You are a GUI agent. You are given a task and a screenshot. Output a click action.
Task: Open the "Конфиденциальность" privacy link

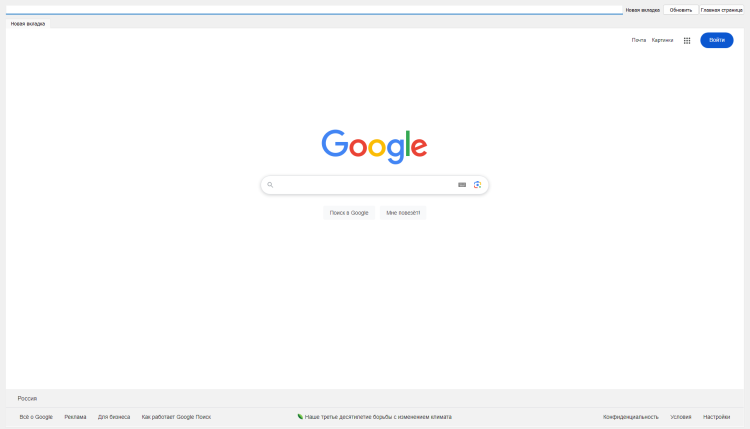click(x=630, y=417)
